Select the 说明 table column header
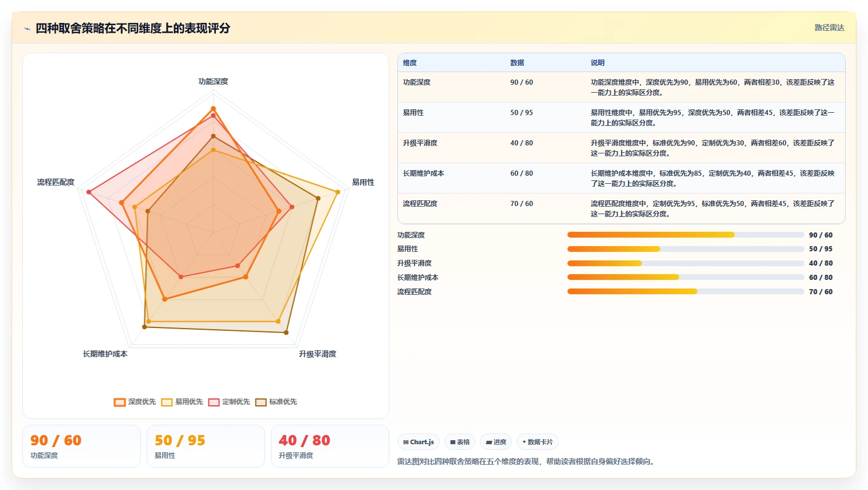The width and height of the screenshot is (868, 490). point(598,63)
